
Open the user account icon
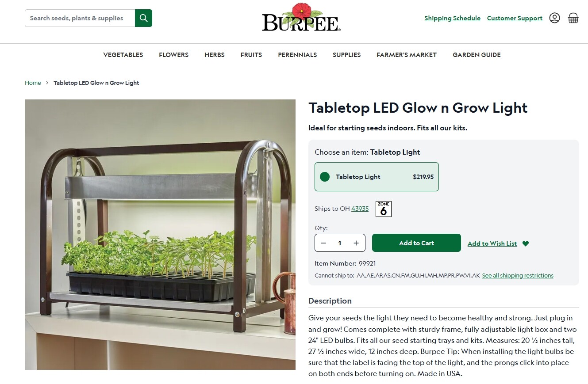tap(554, 18)
